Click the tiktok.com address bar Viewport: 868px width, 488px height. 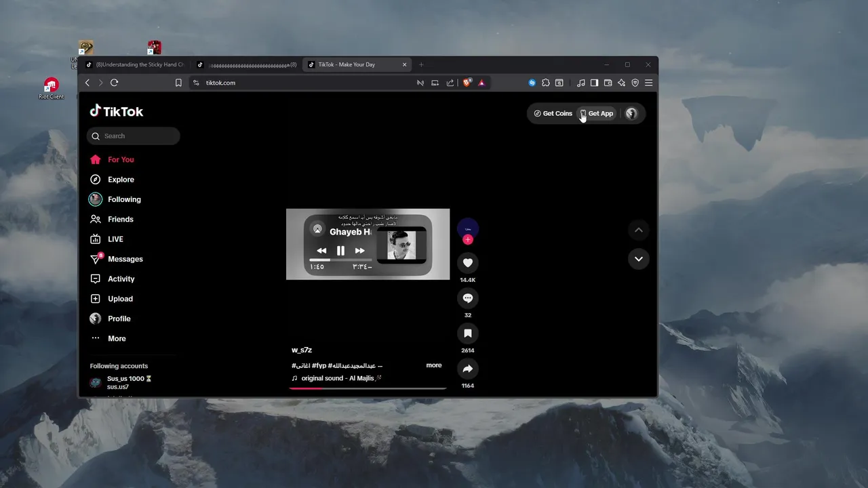305,83
